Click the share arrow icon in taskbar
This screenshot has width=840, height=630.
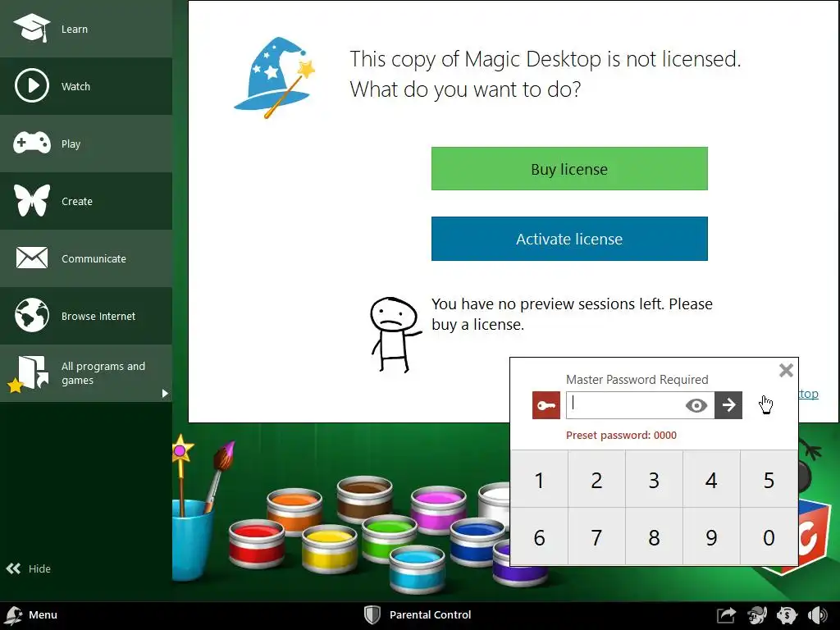coord(727,615)
